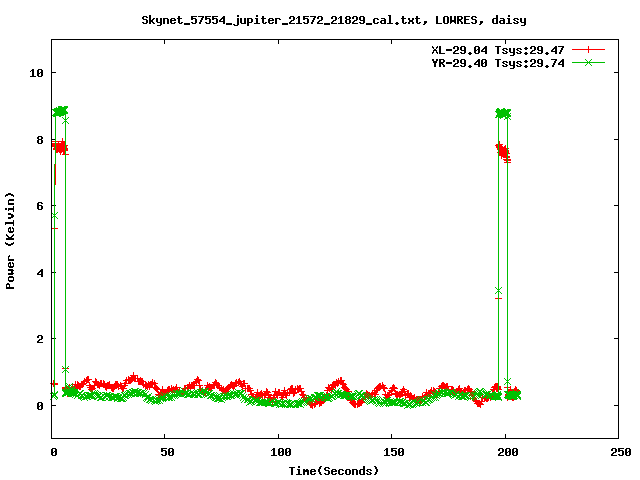Click the y-axis tick label 6

point(40,206)
